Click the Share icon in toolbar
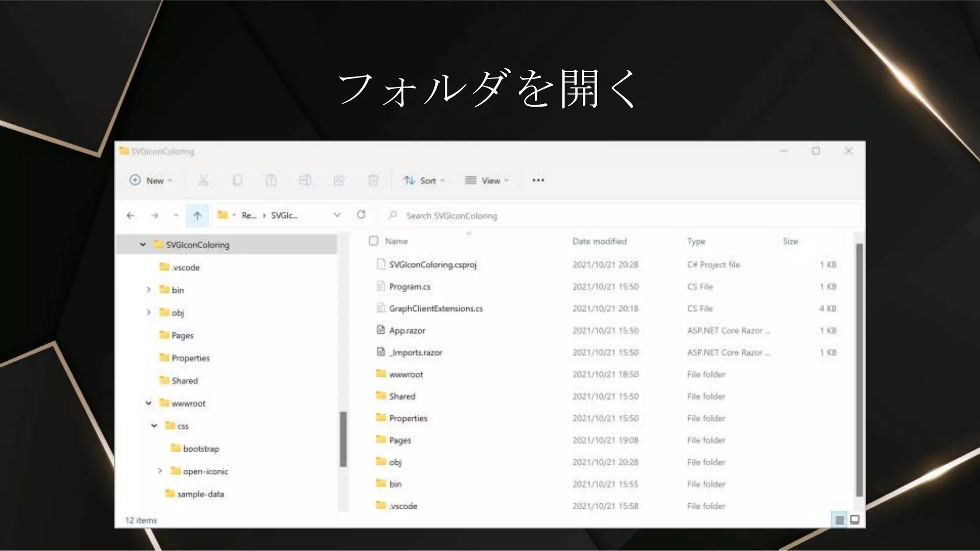The height and width of the screenshot is (551, 980). click(339, 180)
